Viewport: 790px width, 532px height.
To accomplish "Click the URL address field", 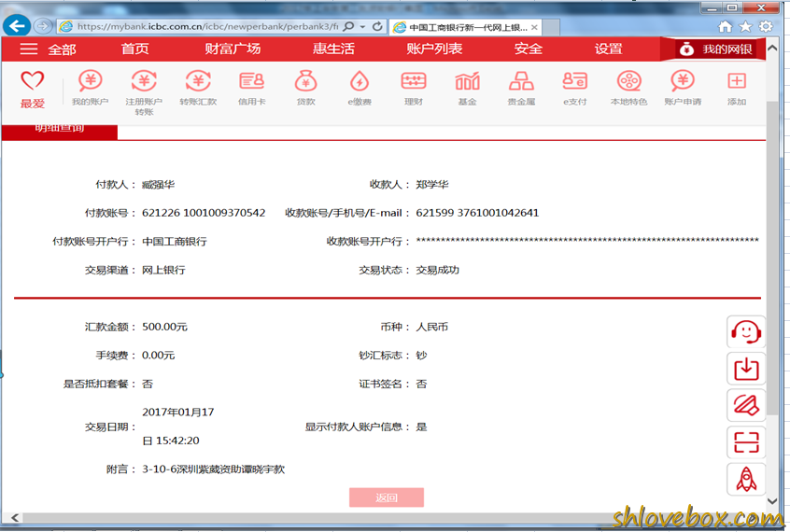I will [207, 27].
